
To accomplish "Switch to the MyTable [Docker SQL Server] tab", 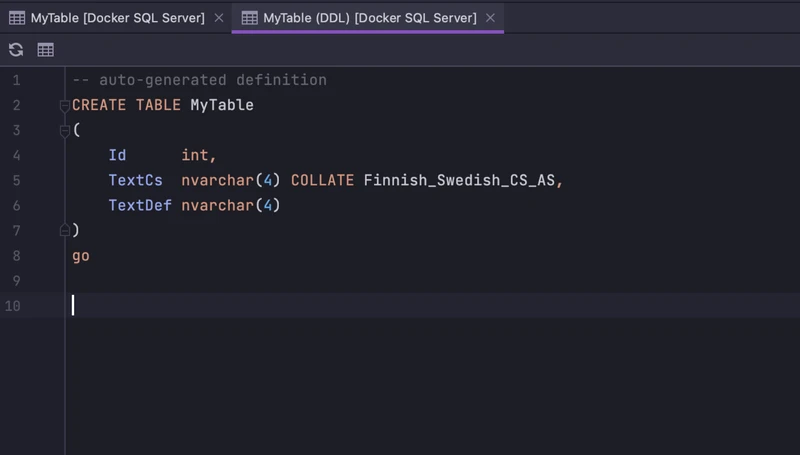I will tap(117, 18).
